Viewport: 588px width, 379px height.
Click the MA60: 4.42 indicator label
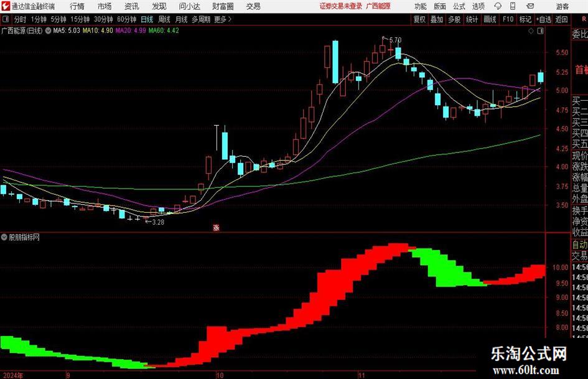(x=164, y=30)
